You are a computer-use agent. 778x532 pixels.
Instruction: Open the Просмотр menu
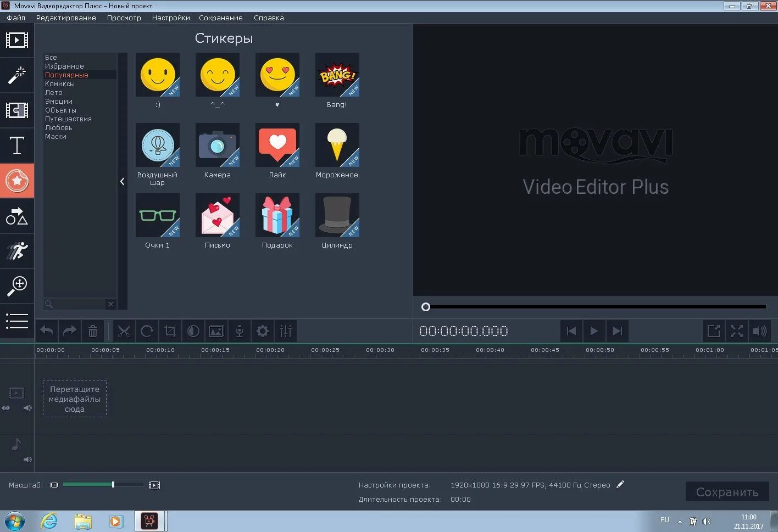[124, 18]
